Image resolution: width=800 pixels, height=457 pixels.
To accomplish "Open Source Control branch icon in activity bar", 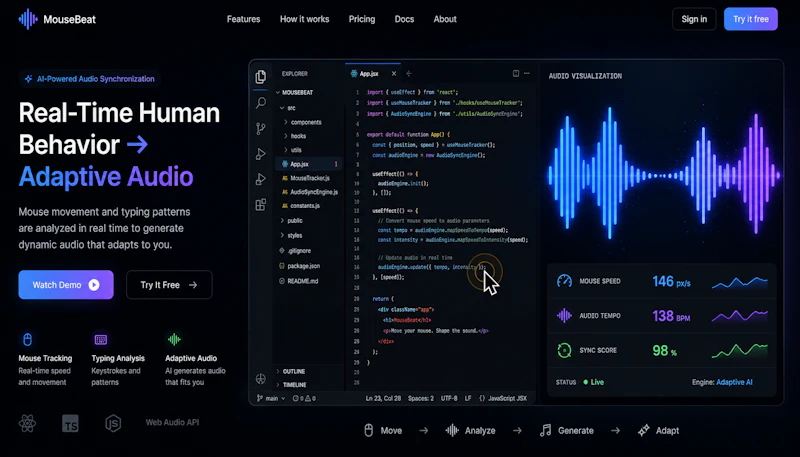I will (261, 129).
